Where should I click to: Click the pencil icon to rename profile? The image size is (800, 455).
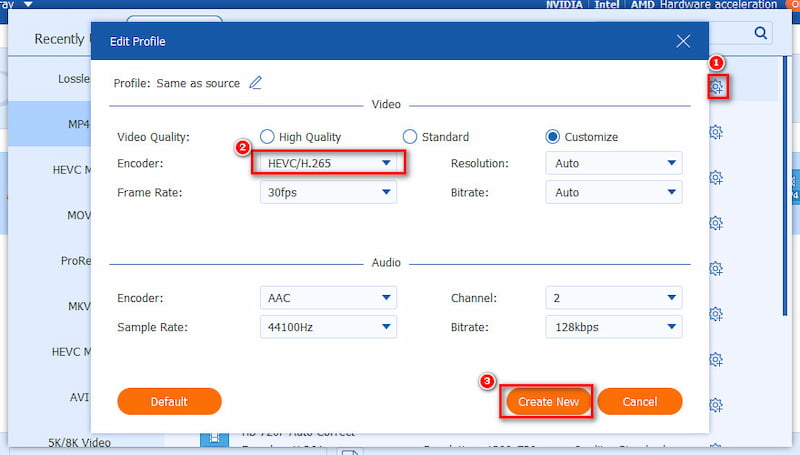pyautogui.click(x=255, y=83)
